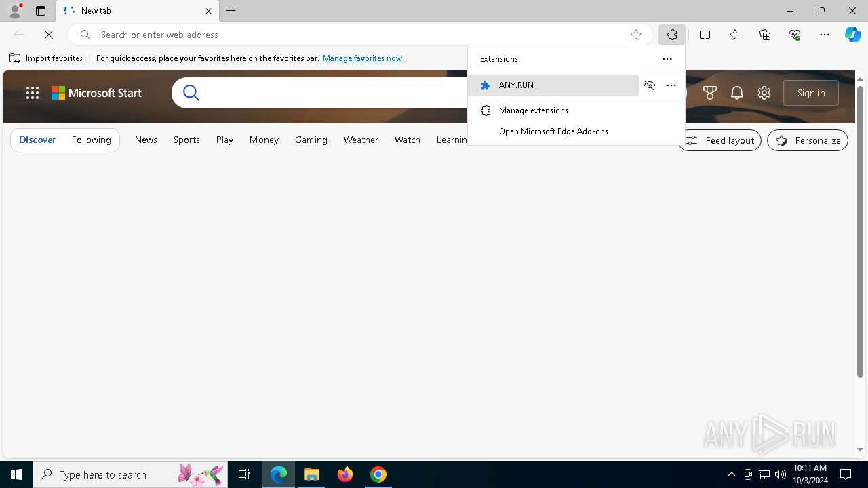Launch Firefox from taskbar
Viewport: 868px width, 488px height.
tap(345, 474)
